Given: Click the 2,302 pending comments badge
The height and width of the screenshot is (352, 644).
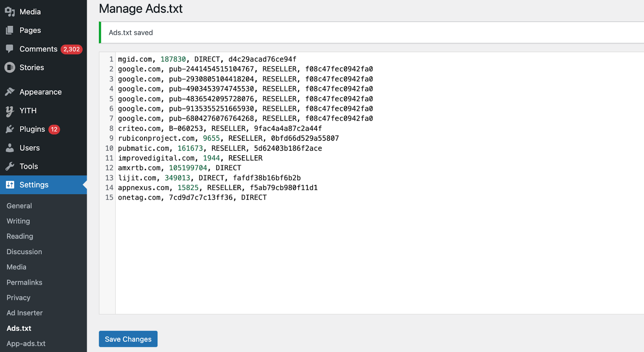Looking at the screenshot, I should [x=72, y=49].
